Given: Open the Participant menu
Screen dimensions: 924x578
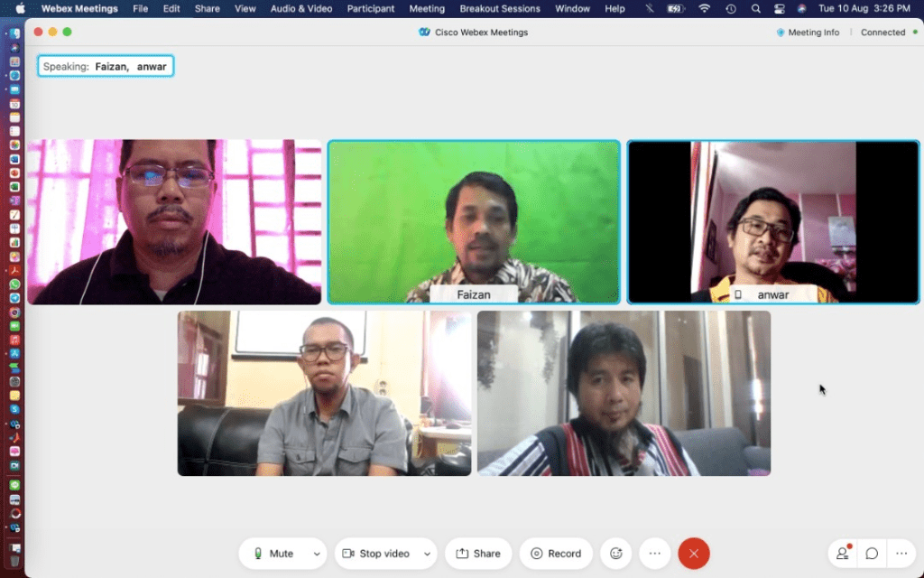Looking at the screenshot, I should [x=371, y=8].
